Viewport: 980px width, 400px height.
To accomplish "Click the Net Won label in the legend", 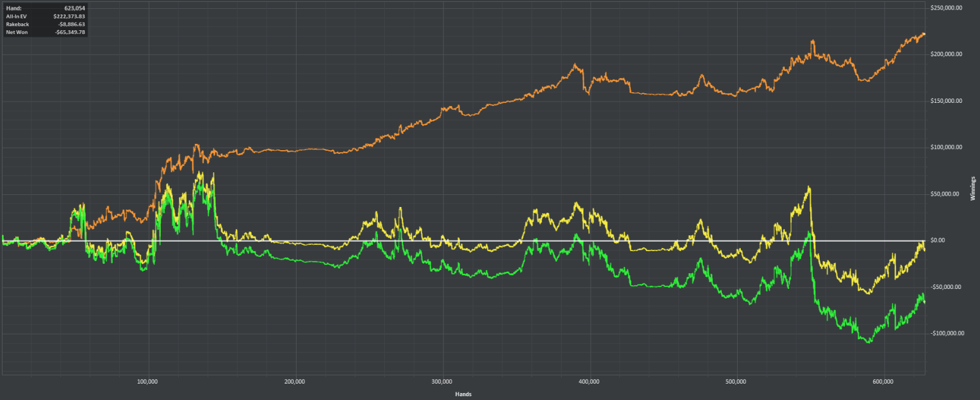I will click(x=17, y=32).
